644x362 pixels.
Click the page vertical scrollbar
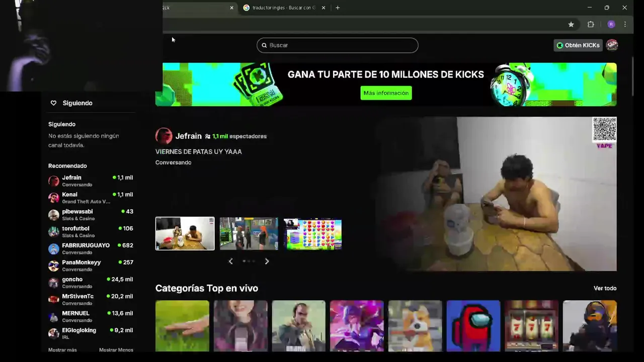click(x=633, y=75)
